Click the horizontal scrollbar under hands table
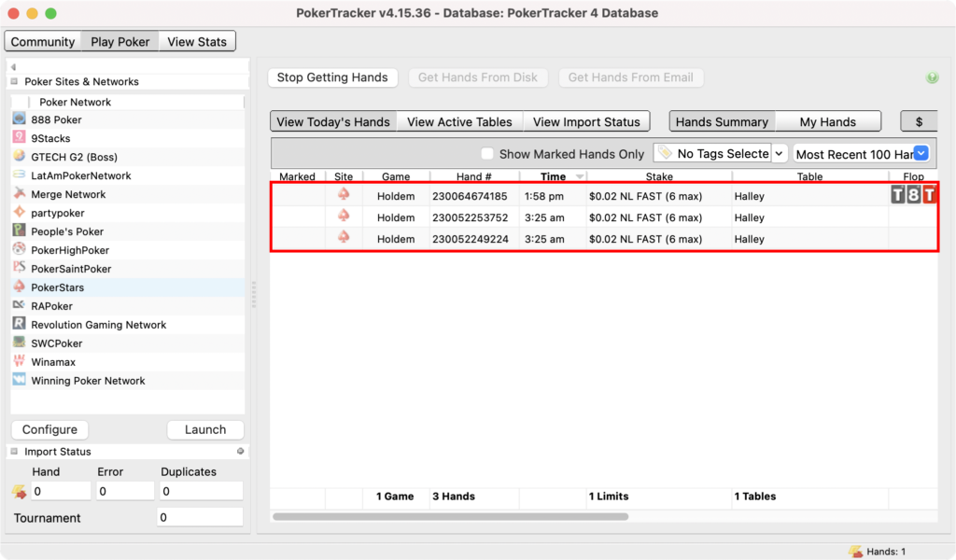The width and height of the screenshot is (956, 560). [451, 517]
